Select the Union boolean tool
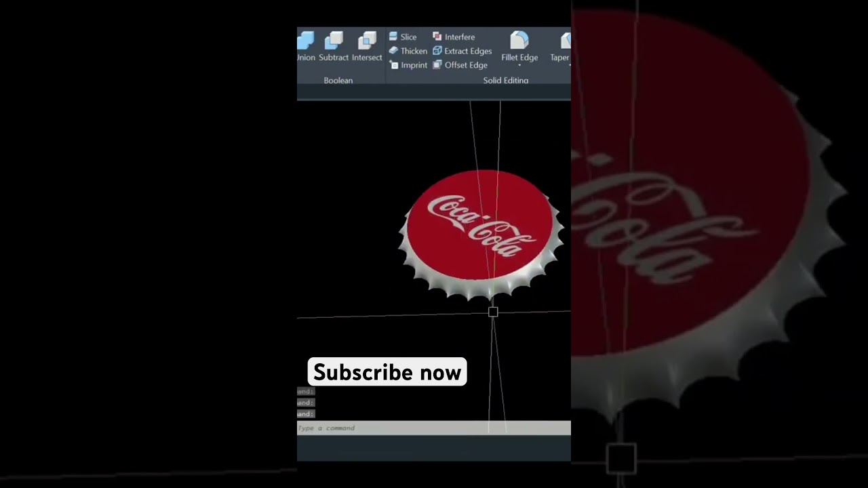Image resolution: width=868 pixels, height=488 pixels. tap(306, 47)
